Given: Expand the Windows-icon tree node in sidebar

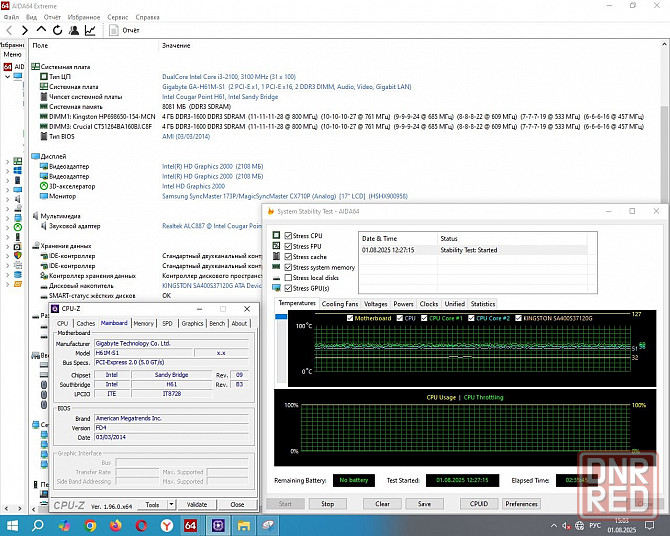Looking at the screenshot, I should click(x=7, y=171).
